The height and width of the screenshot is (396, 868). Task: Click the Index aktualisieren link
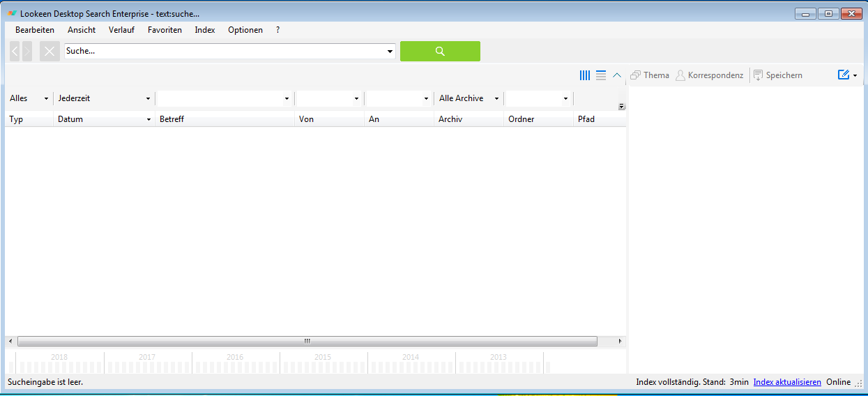(x=787, y=382)
